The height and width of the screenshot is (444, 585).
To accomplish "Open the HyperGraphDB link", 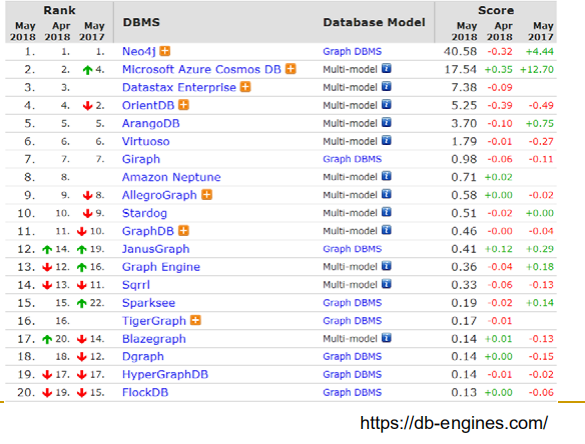I will coord(165,374).
